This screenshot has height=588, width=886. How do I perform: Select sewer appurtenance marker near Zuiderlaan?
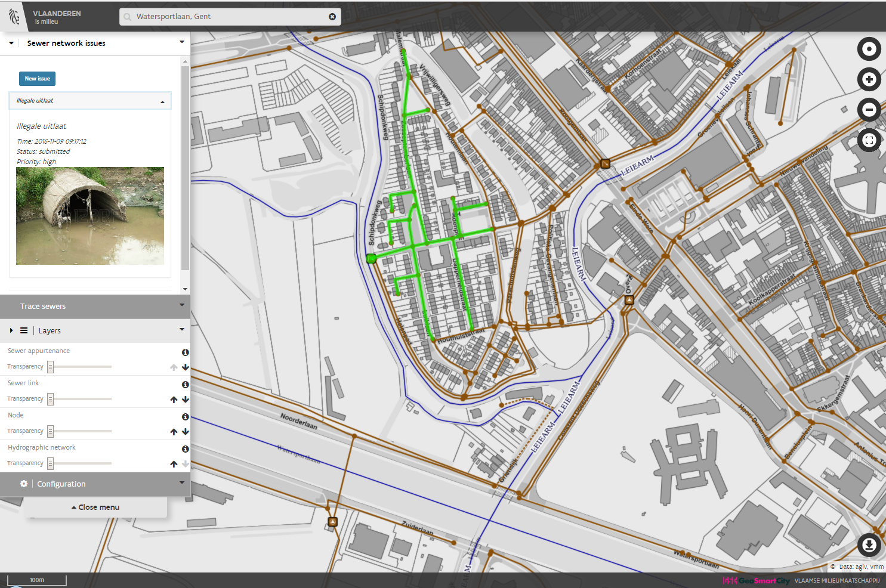click(x=333, y=522)
